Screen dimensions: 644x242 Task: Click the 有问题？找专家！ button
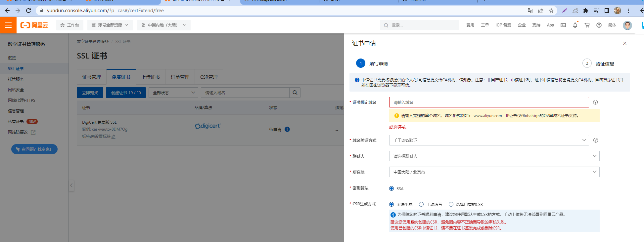[x=34, y=149]
